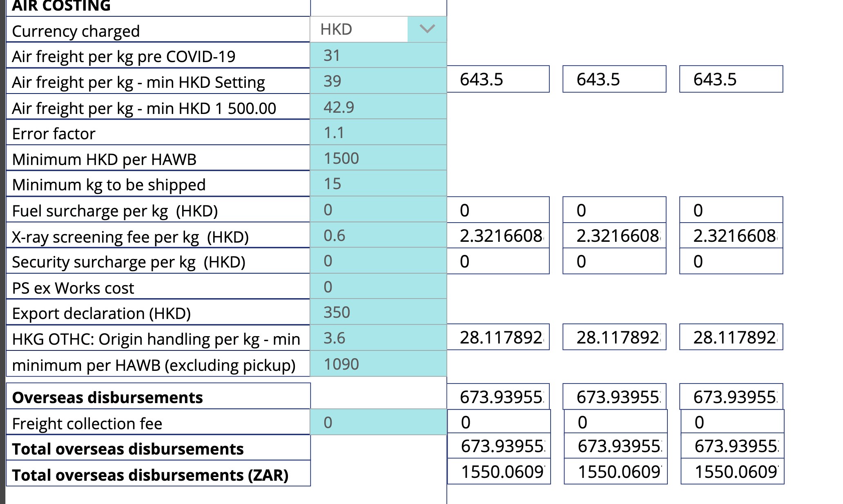
Task: Select the 'PS ex Works cost' label
Action: (73, 288)
